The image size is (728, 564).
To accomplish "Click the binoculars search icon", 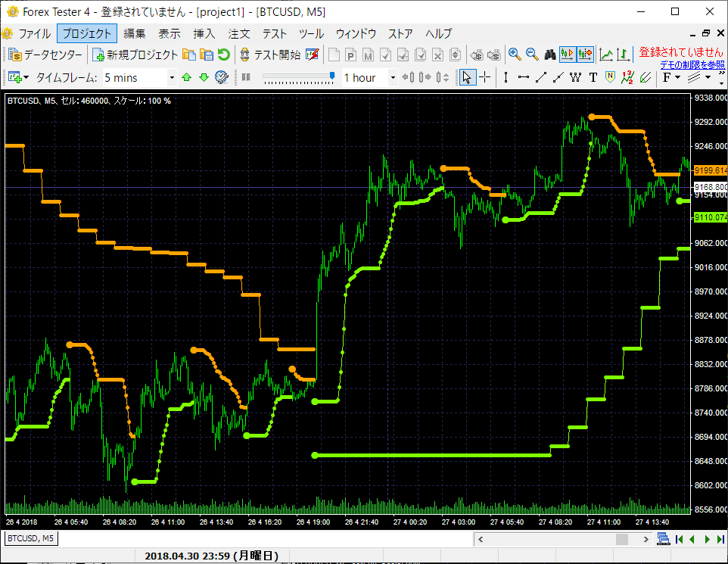I will pyautogui.click(x=550, y=55).
